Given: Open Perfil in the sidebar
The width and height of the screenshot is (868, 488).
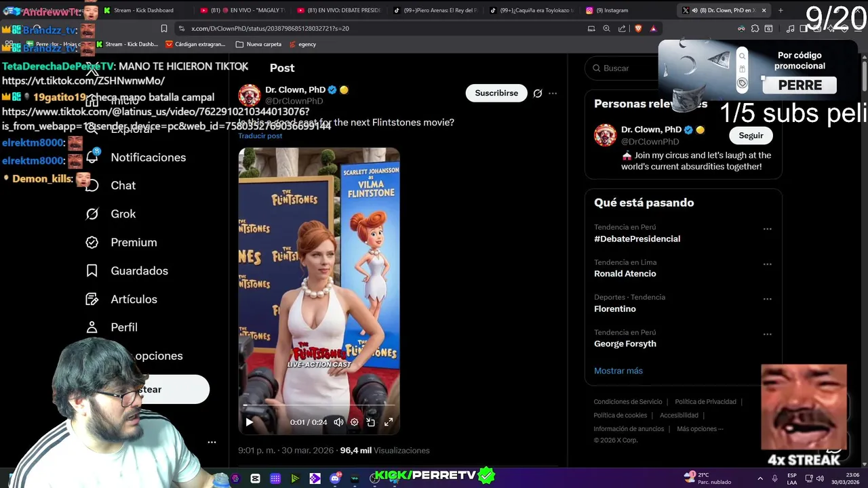Looking at the screenshot, I should pos(124,327).
